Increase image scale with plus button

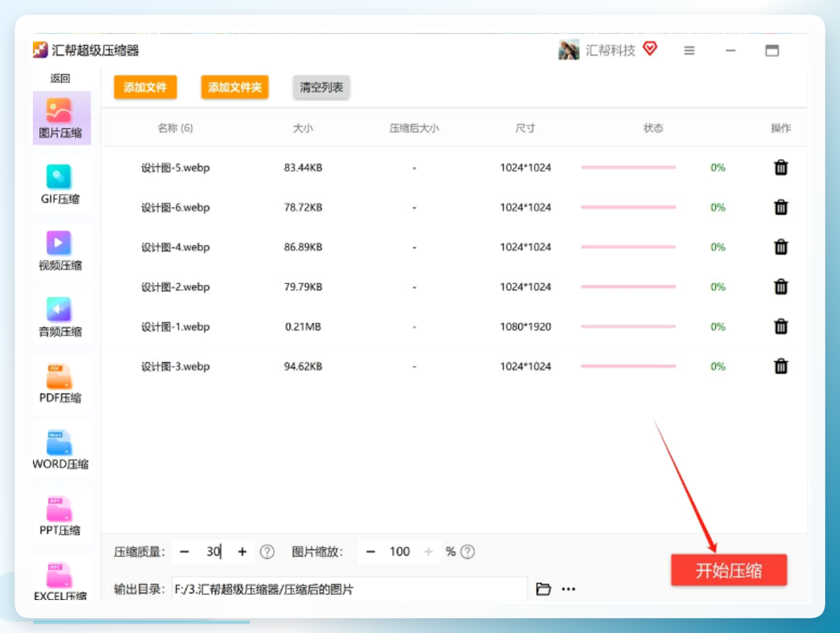click(428, 552)
